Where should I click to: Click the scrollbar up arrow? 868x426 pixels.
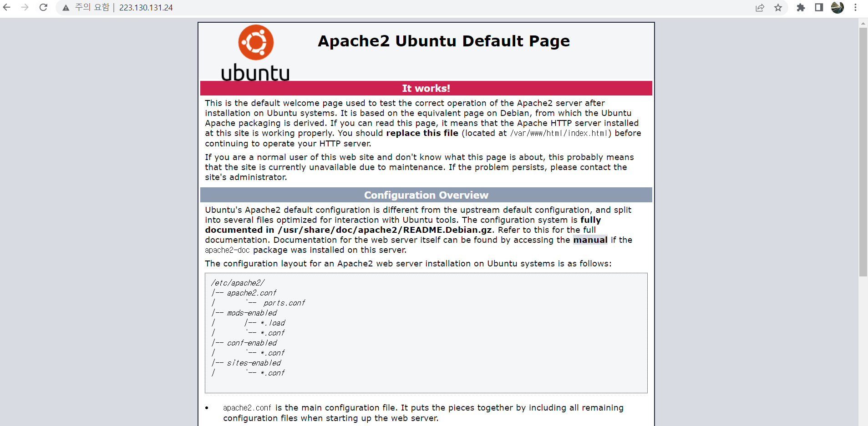coord(863,23)
